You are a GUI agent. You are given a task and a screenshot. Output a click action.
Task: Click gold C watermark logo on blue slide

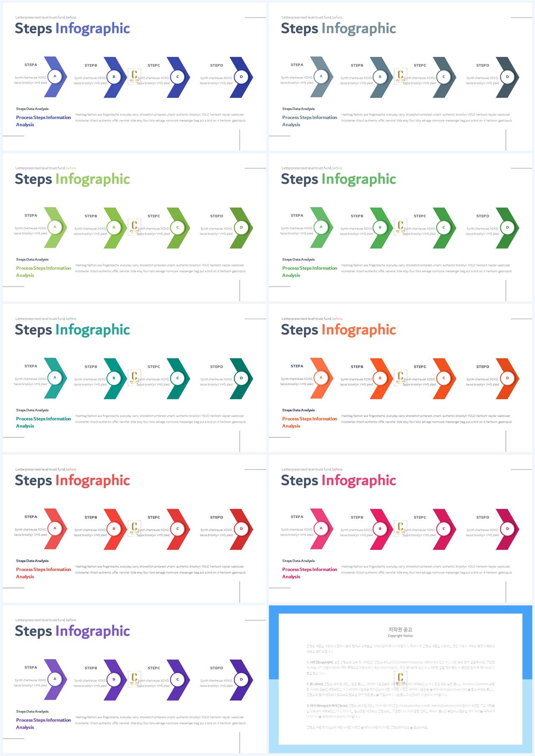[x=134, y=76]
